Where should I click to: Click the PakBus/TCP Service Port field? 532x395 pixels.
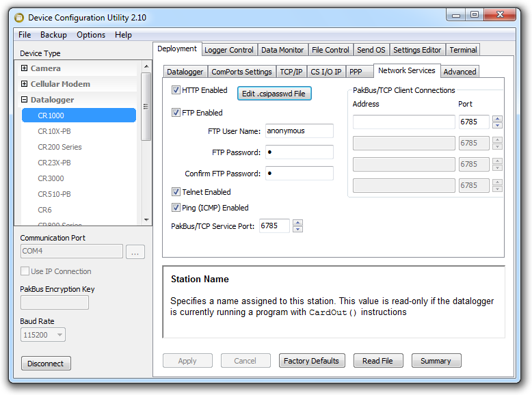pos(274,226)
